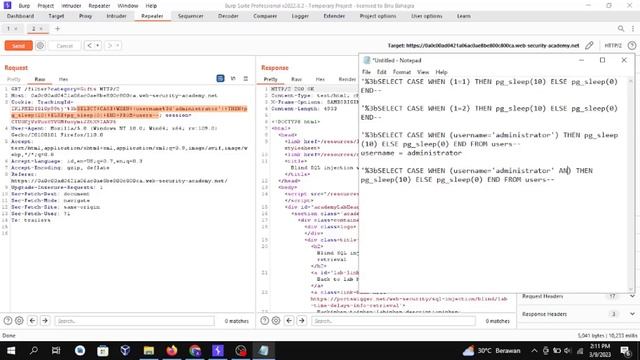Viewport: 640px width, 360px height.
Task: Toggle the request message inspector icon
Action: pyautogui.click(x=220, y=78)
